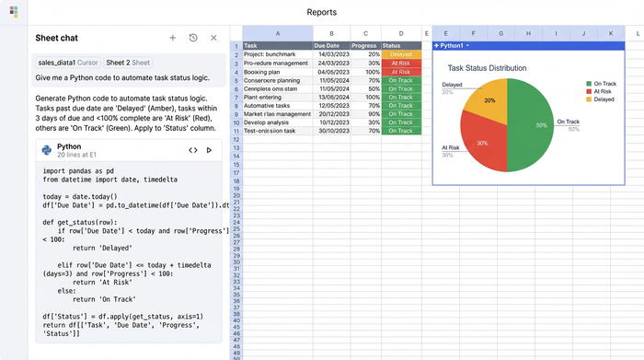Select row 1 header
The image size is (644, 360).
pos(236,46)
